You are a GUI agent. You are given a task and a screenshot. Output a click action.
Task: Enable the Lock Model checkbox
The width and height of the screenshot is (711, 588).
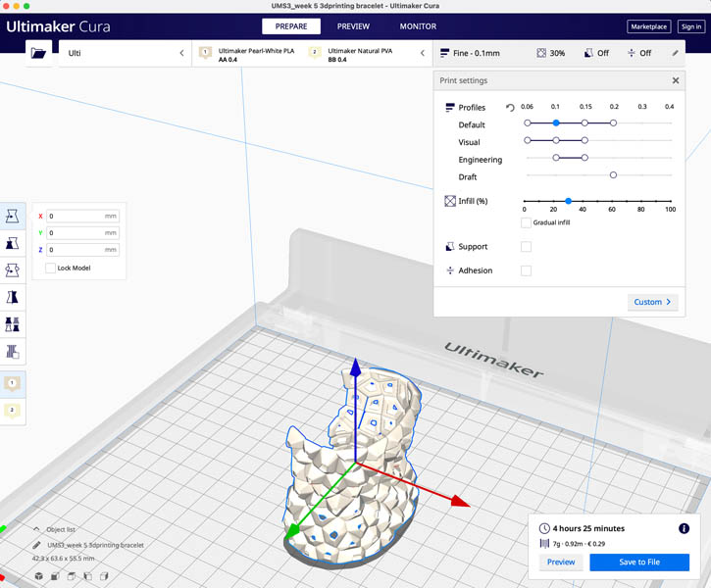point(50,268)
